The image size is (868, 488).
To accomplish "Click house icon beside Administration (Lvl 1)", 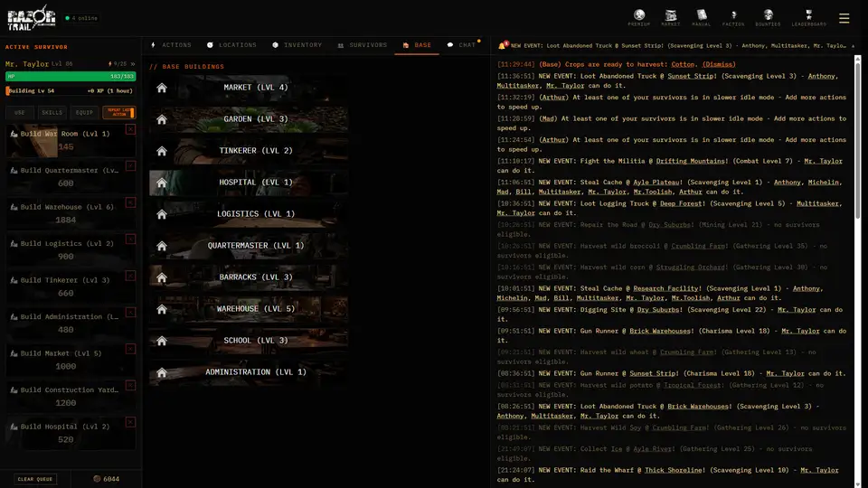I will pyautogui.click(x=162, y=372).
